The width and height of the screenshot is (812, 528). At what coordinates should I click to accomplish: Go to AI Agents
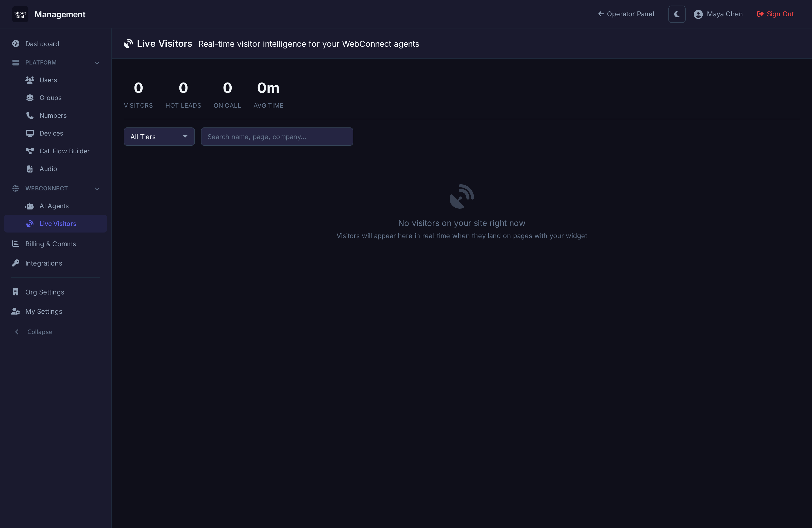[x=56, y=206]
